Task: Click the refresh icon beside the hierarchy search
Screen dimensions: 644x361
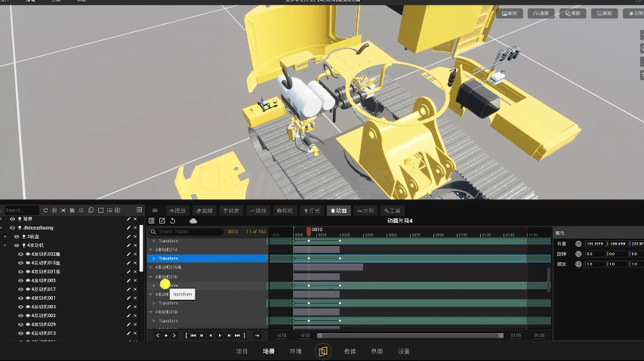Action: (45, 210)
